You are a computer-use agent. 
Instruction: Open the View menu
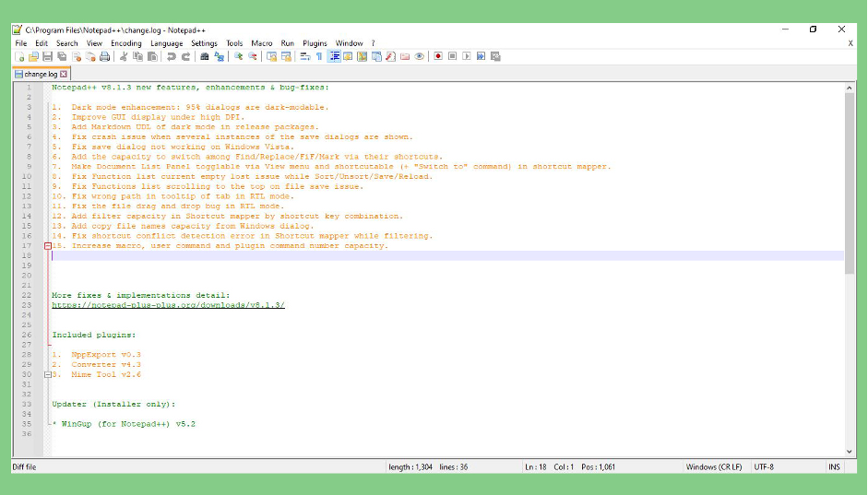94,43
